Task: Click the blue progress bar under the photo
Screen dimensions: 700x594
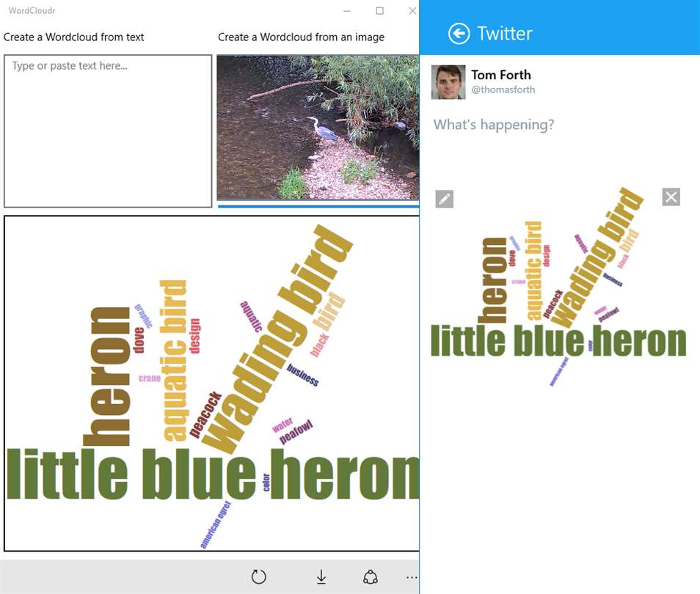Action: coord(318,206)
